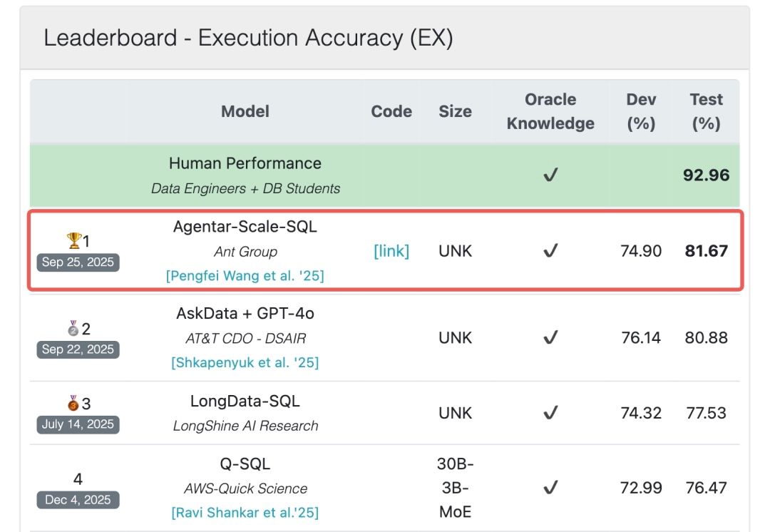The image size is (770, 532).
Task: Click the Oracle Knowledge checkmark for Agentar-Scale-SQL
Action: point(550,251)
